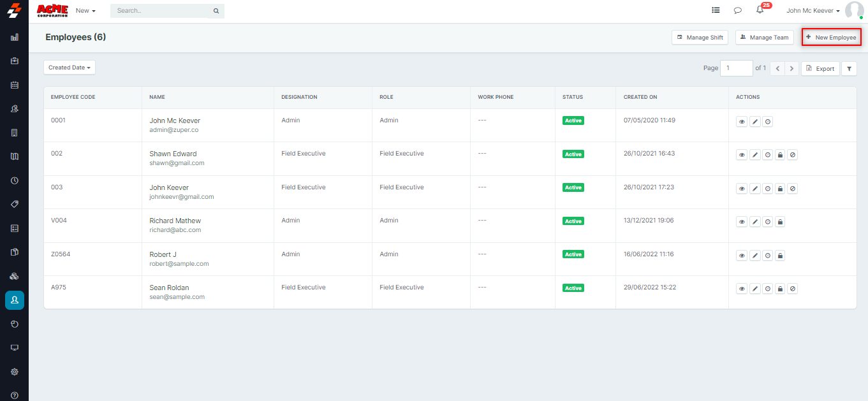Open the Created Date sort dropdown
This screenshot has height=401, width=868.
point(70,68)
